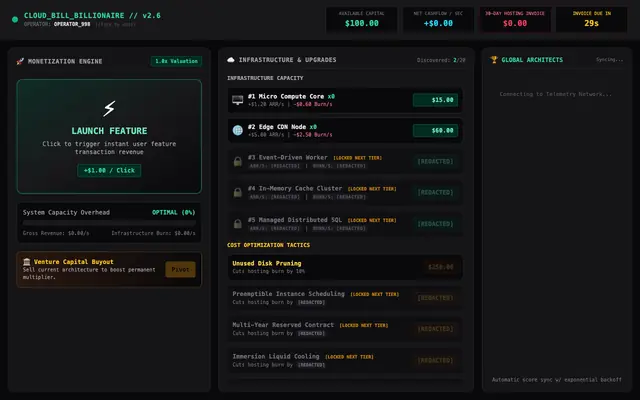Click the REDACTED price for Preemptible Instance Scheduling
Screen dimensions: 640x400
pos(435,298)
